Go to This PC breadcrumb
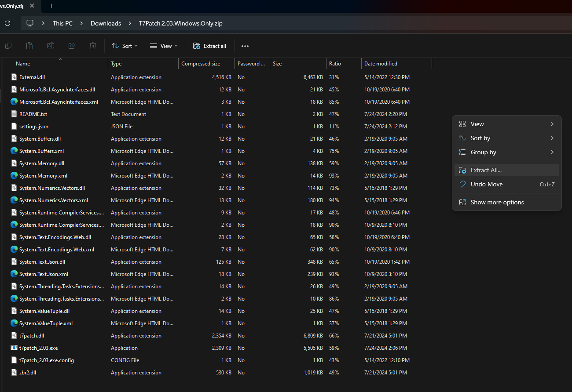The width and height of the screenshot is (572, 392). [62, 23]
